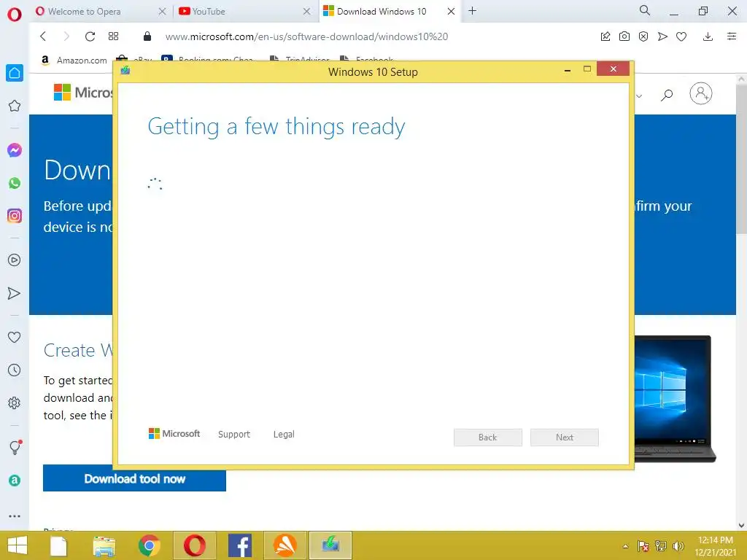Click the Microsoft account sign-in avatar
747x560 pixels.
(x=701, y=94)
